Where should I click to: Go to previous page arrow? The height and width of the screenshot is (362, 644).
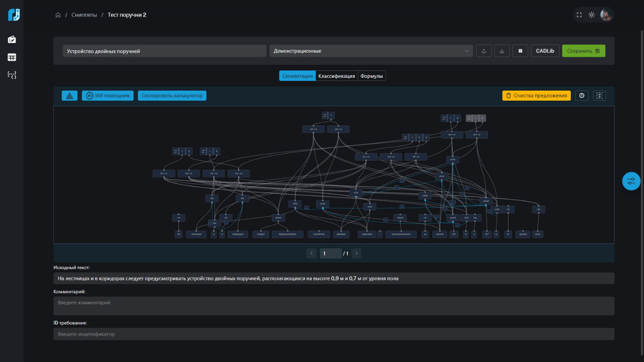coord(311,253)
